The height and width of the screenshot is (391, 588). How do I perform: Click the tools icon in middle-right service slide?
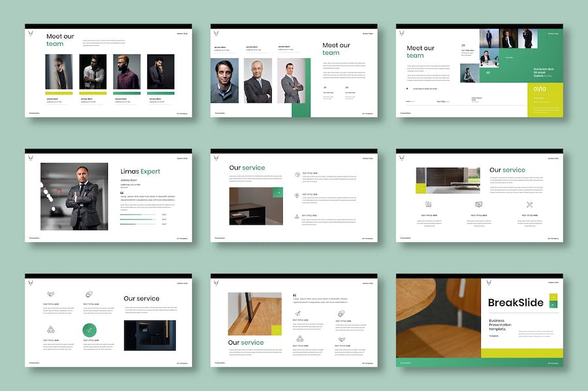coord(529,205)
